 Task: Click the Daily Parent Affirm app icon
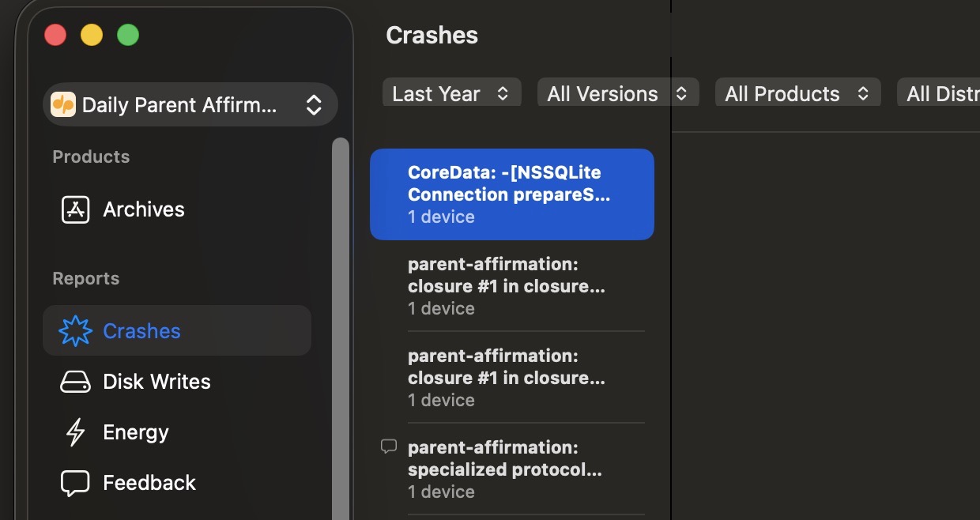pos(64,104)
